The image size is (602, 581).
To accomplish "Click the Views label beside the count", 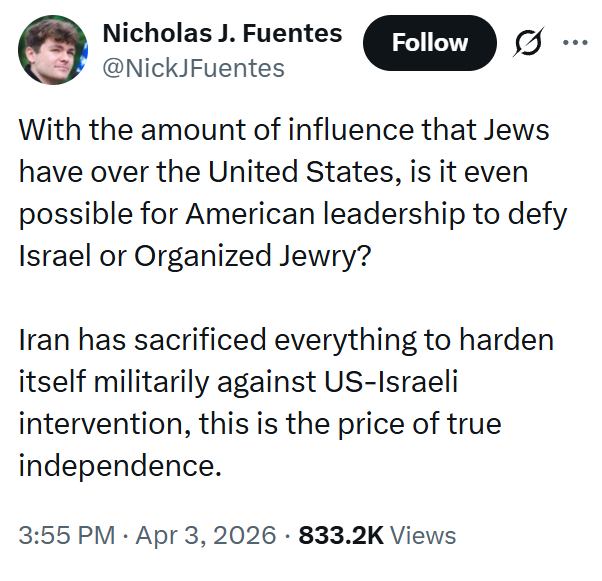I will tap(423, 535).
